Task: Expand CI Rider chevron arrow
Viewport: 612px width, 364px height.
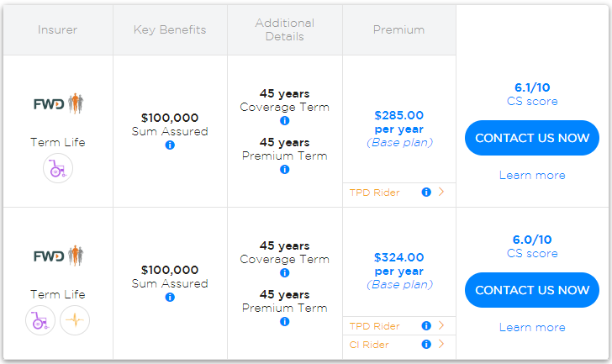Action: coord(441,344)
